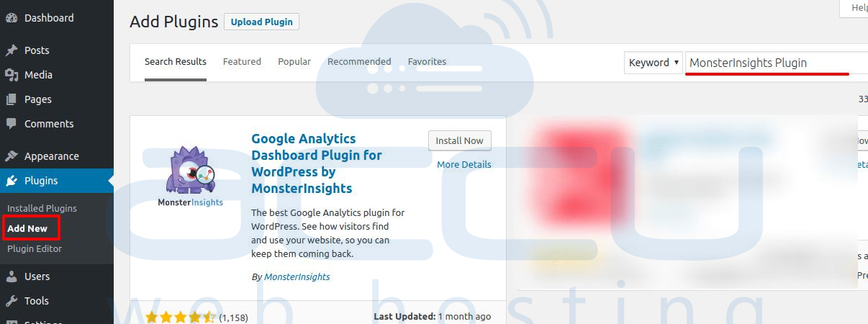Switch to the Featured tab
The height and width of the screenshot is (324, 868).
tap(242, 61)
